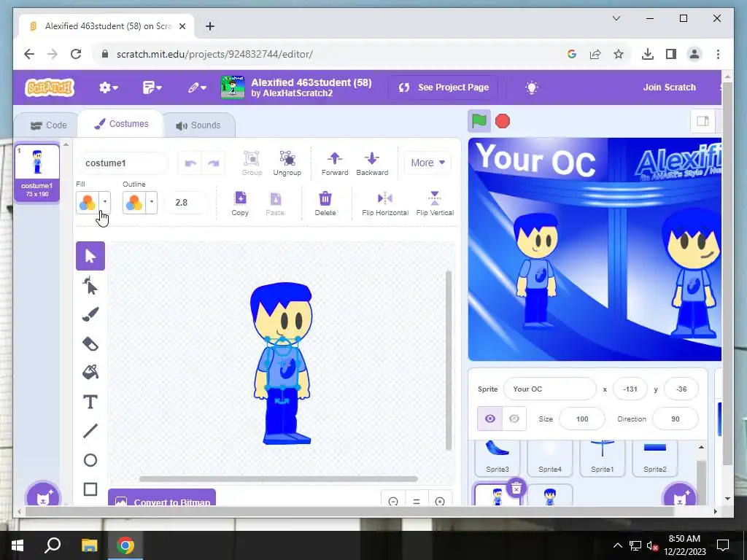Switch to the Costumes tab
Image resolution: width=747 pixels, height=560 pixels.
(x=121, y=124)
